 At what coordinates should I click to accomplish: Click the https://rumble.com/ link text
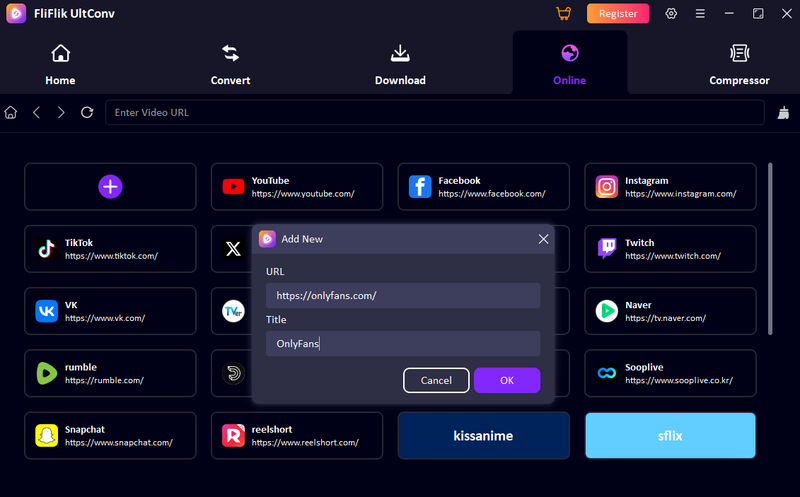(x=104, y=381)
